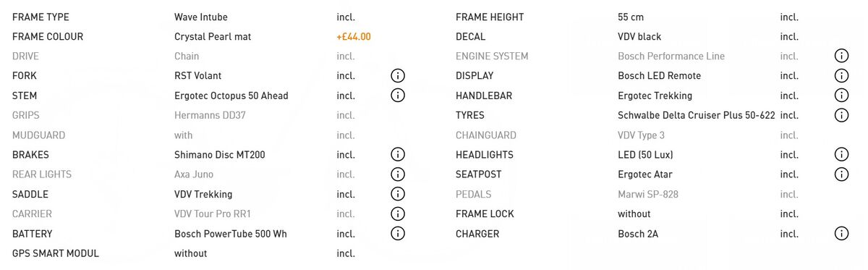Viewport: 868px width, 270px height.
Task: Click the +£44.00 frame colour surcharge
Action: [x=354, y=36]
